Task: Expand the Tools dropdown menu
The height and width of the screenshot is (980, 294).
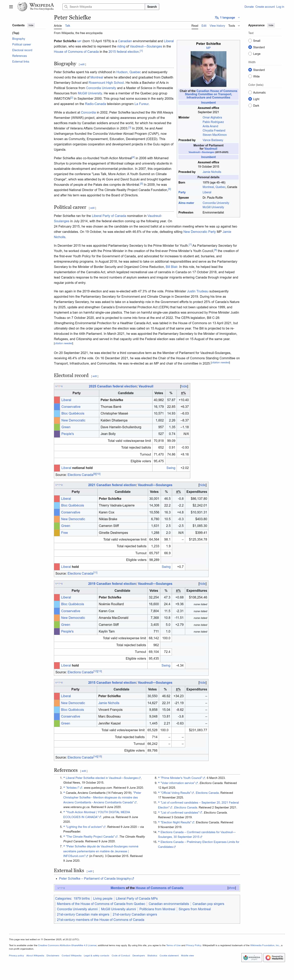Action: pyautogui.click(x=233, y=26)
